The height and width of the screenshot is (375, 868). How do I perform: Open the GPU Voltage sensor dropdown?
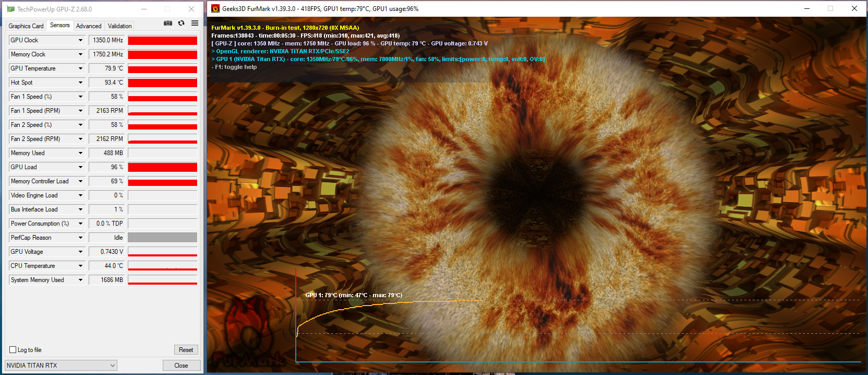[81, 252]
